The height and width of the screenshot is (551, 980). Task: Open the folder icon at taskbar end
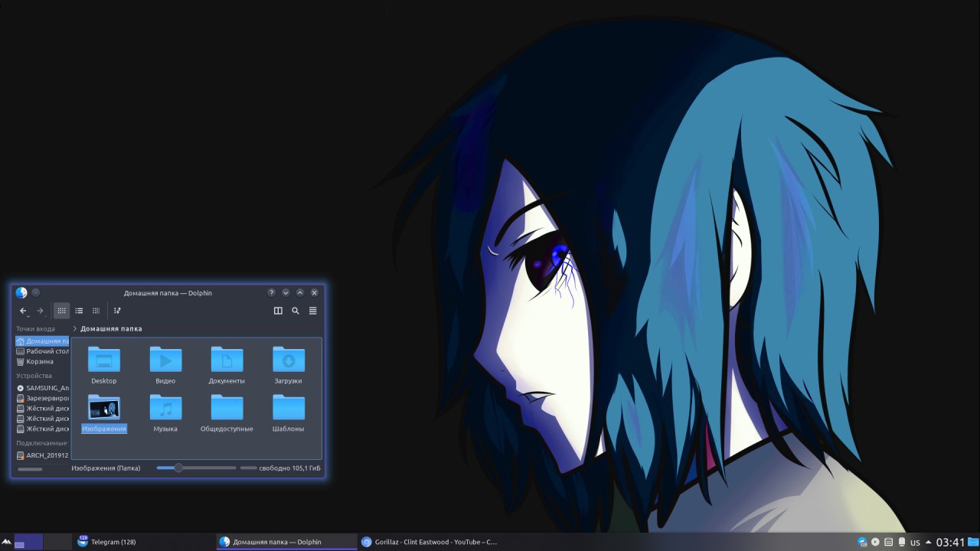tap(973, 542)
